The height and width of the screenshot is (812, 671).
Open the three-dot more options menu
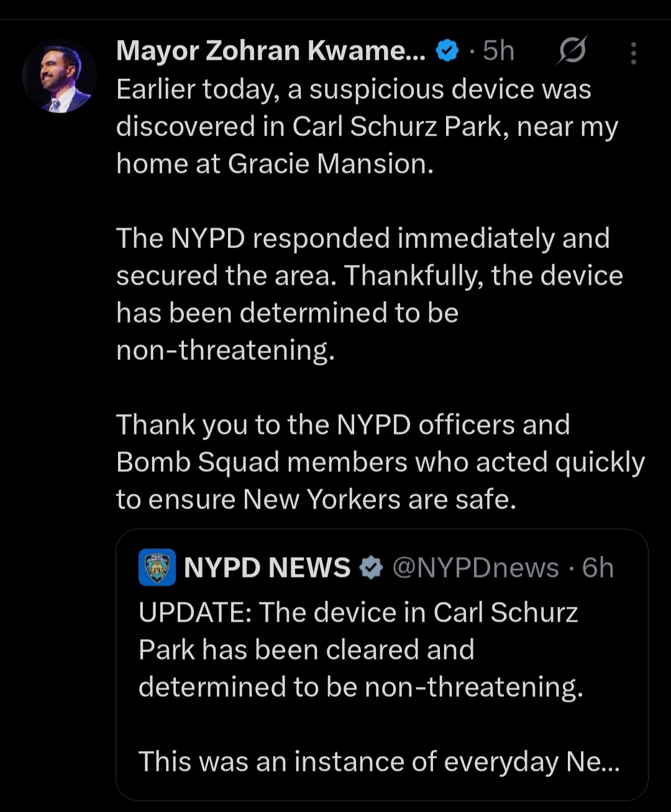[x=633, y=53]
